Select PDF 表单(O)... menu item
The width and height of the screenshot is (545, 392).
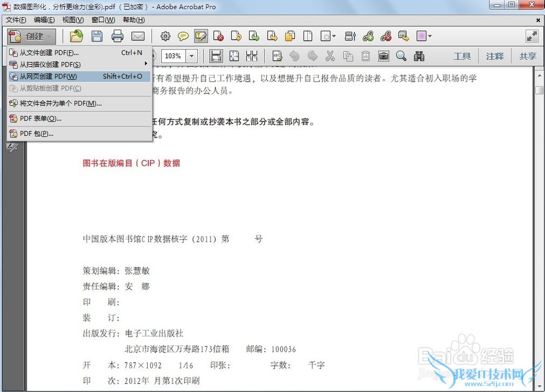[79, 119]
